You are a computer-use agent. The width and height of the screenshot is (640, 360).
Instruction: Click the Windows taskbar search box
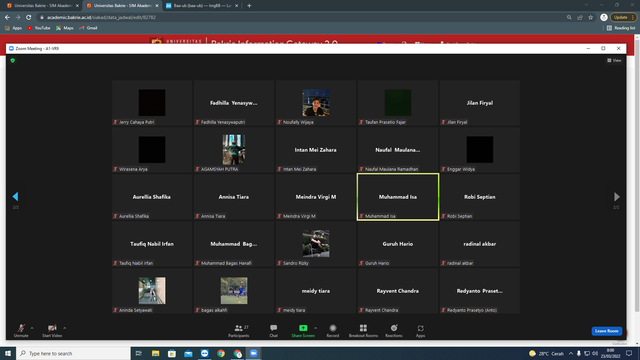[x=73, y=353]
